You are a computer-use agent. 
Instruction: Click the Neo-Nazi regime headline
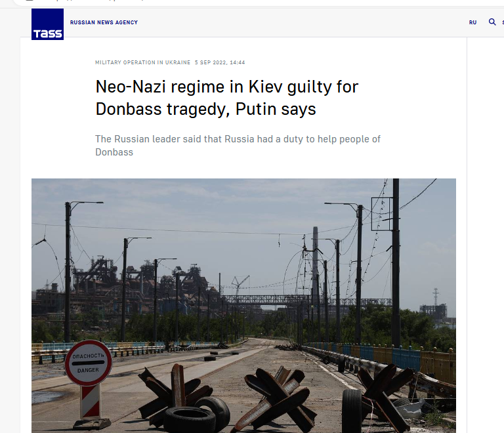(x=227, y=98)
